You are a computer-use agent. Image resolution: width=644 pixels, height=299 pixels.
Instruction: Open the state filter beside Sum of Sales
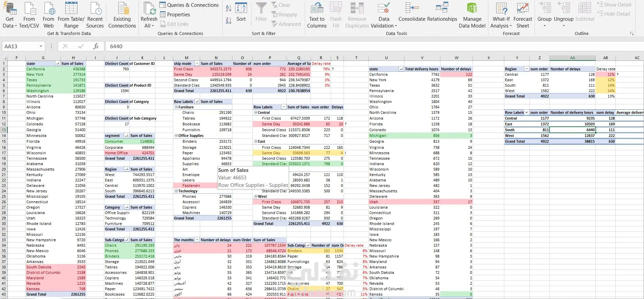[58, 64]
